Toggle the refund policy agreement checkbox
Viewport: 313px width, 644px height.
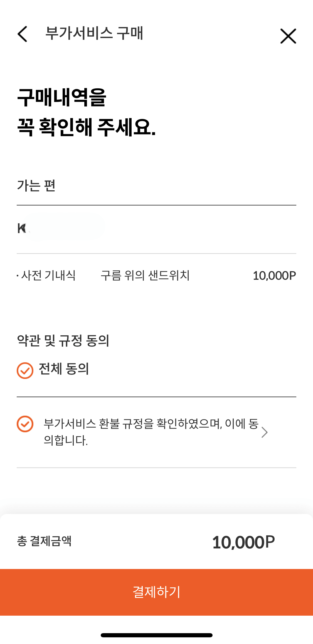tap(25, 424)
